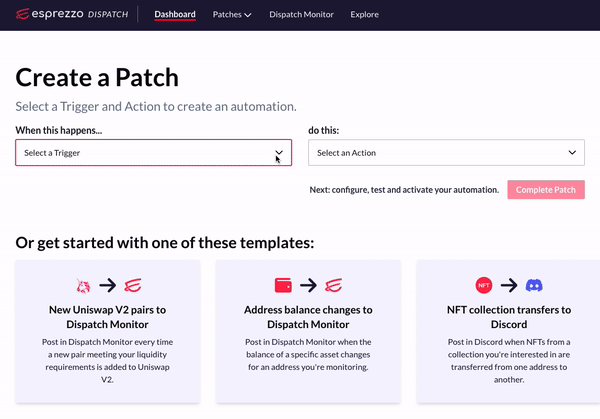Open the Select an Action dropdown
The width and height of the screenshot is (600, 419).
click(446, 153)
